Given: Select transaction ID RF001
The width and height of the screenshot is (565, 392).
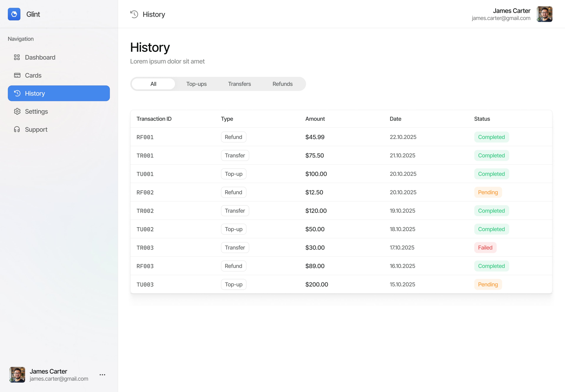Looking at the screenshot, I should coord(145,137).
